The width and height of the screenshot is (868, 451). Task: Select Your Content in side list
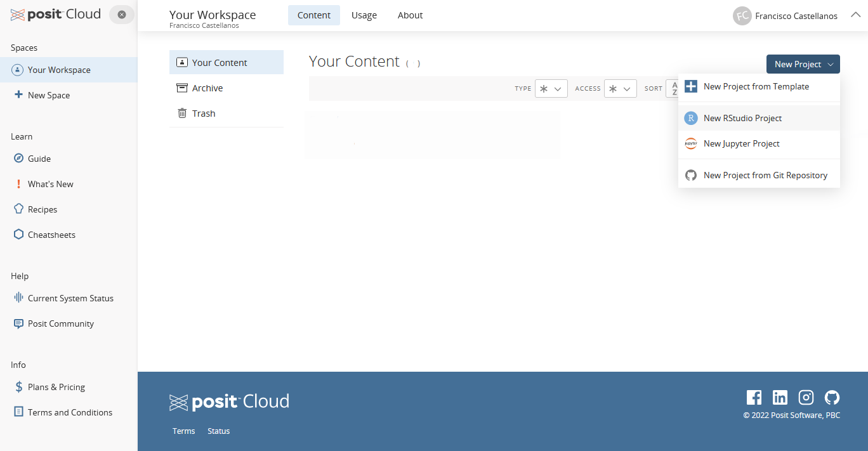[227, 62]
